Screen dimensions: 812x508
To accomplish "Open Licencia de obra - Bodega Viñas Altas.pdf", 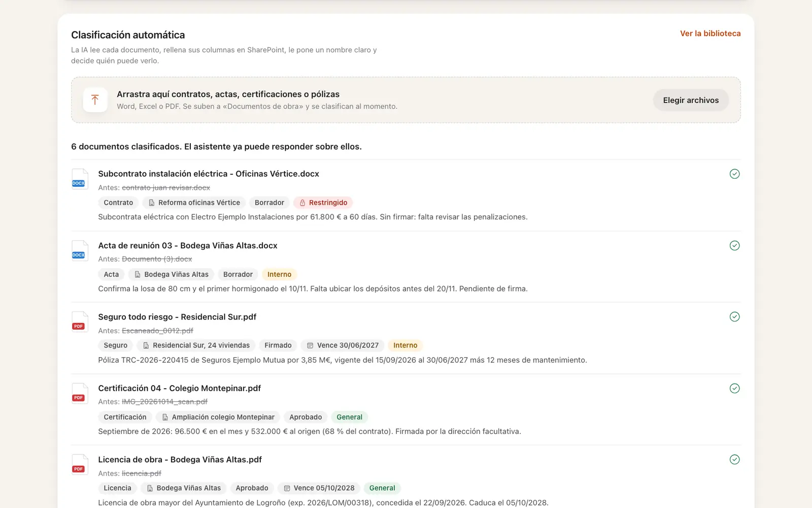I will [180, 460].
